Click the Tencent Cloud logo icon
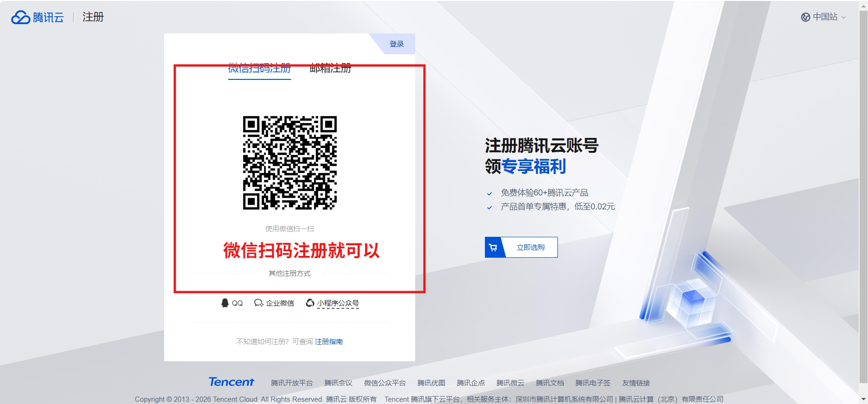The image size is (868, 404). click(x=20, y=17)
